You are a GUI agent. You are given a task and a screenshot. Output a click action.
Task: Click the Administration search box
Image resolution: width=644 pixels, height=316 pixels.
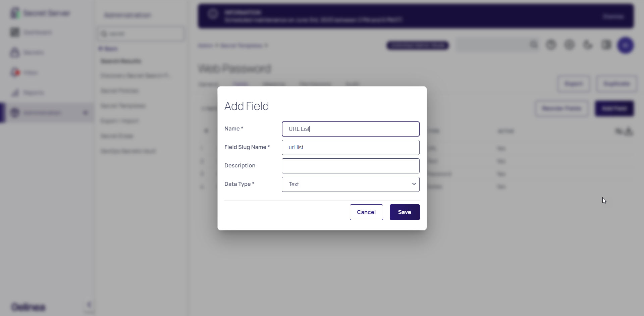[141, 34]
